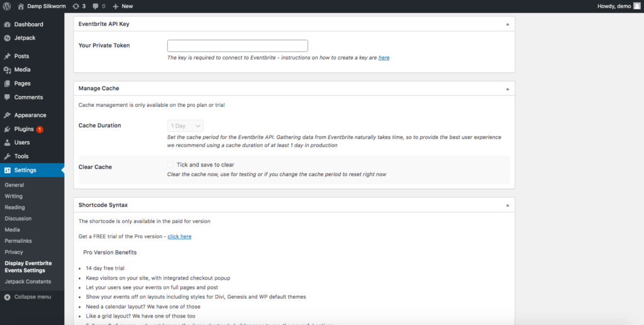The image size is (644, 325).
Task: Click the user avatar next to Howdy, demo
Action: pos(636,6)
